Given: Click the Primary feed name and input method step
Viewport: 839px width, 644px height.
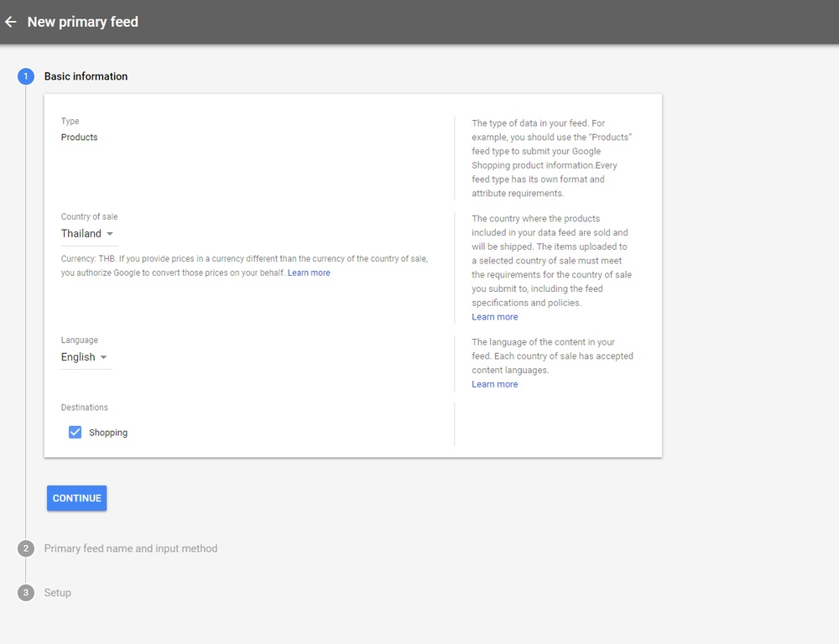Looking at the screenshot, I should [x=131, y=548].
